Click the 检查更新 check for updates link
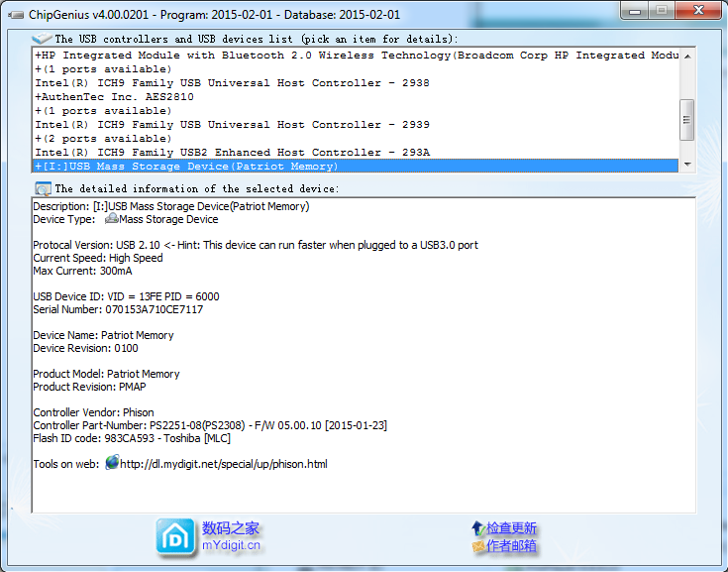728x572 pixels. [511, 528]
